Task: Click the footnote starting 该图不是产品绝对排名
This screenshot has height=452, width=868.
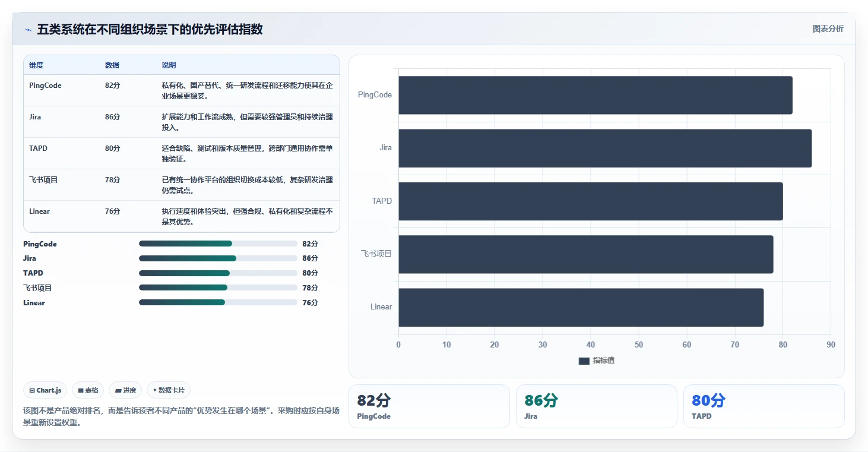Action: (181, 417)
